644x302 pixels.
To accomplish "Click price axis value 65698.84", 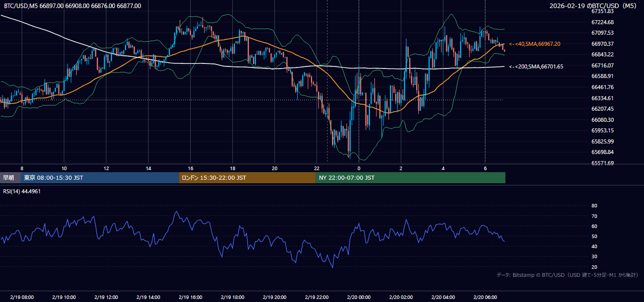I will tap(602, 152).
